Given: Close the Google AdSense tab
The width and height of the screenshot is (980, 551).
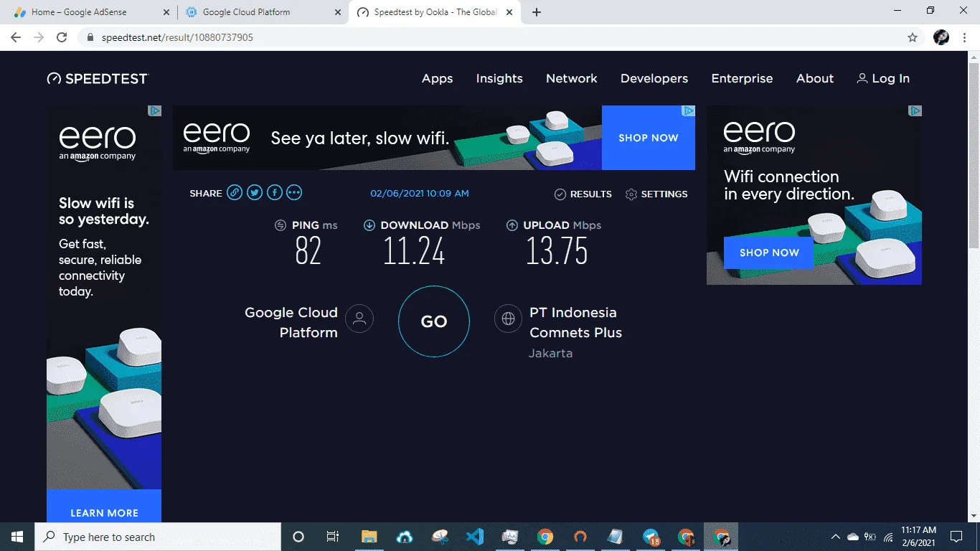Looking at the screenshot, I should tap(166, 12).
